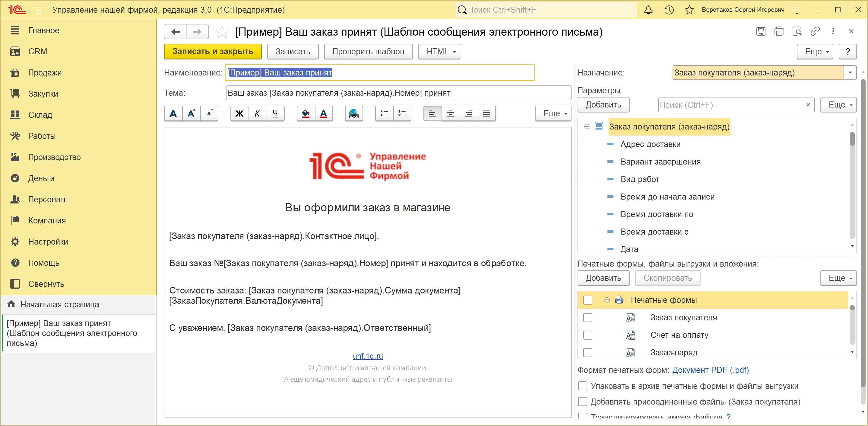
Task: Collapse the Печатные формы tree node
Action: pos(607,300)
